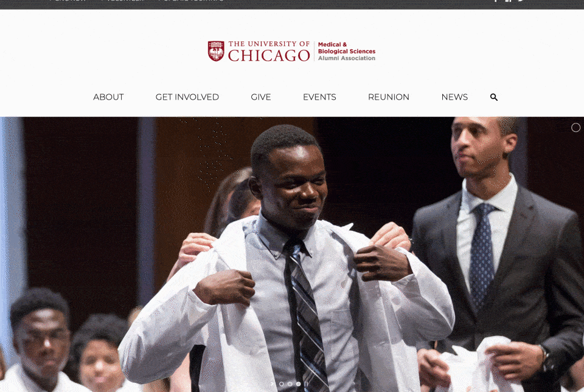Select the second slideshow dot
Viewport: 584px width, 392px height.
tap(290, 384)
